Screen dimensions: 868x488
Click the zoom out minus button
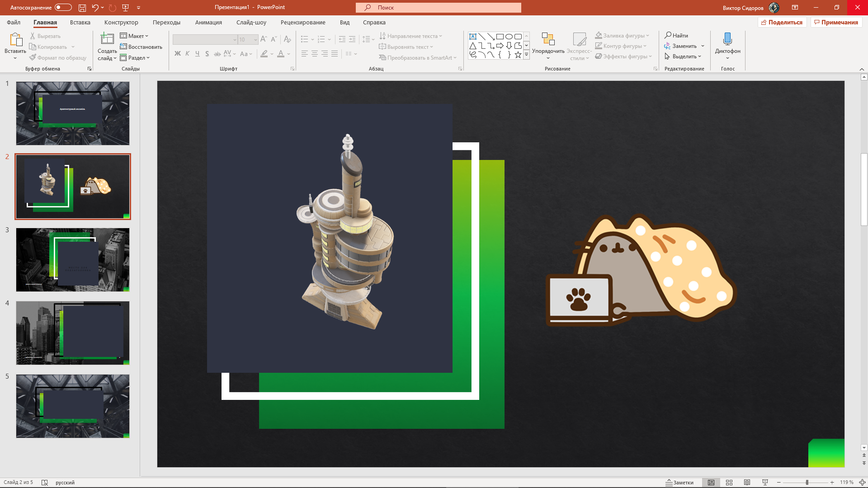pyautogui.click(x=778, y=483)
